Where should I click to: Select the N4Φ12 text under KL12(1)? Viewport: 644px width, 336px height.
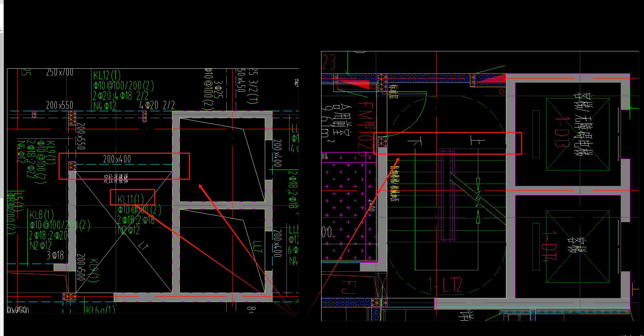click(x=105, y=106)
